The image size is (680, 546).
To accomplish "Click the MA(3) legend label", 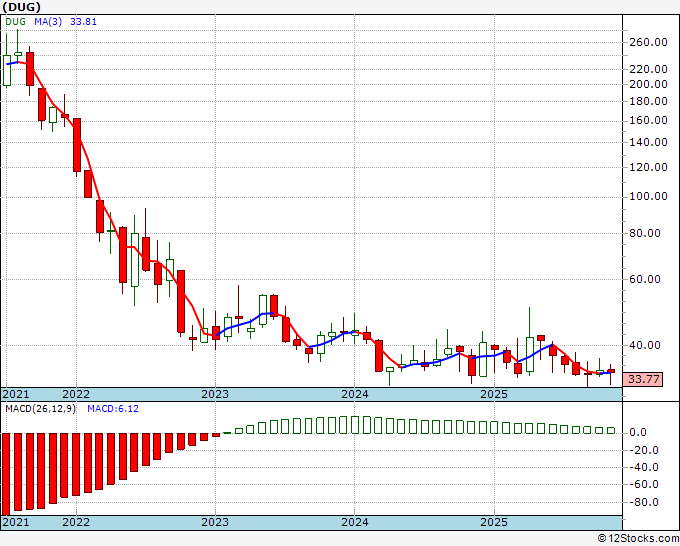I will point(48,22).
